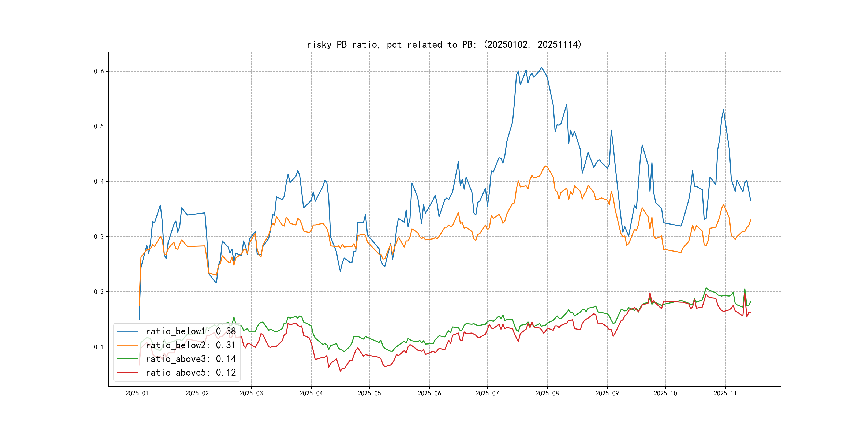Click the red ratio_above5 legend line
This screenshot has height=434, width=868.
[127, 373]
